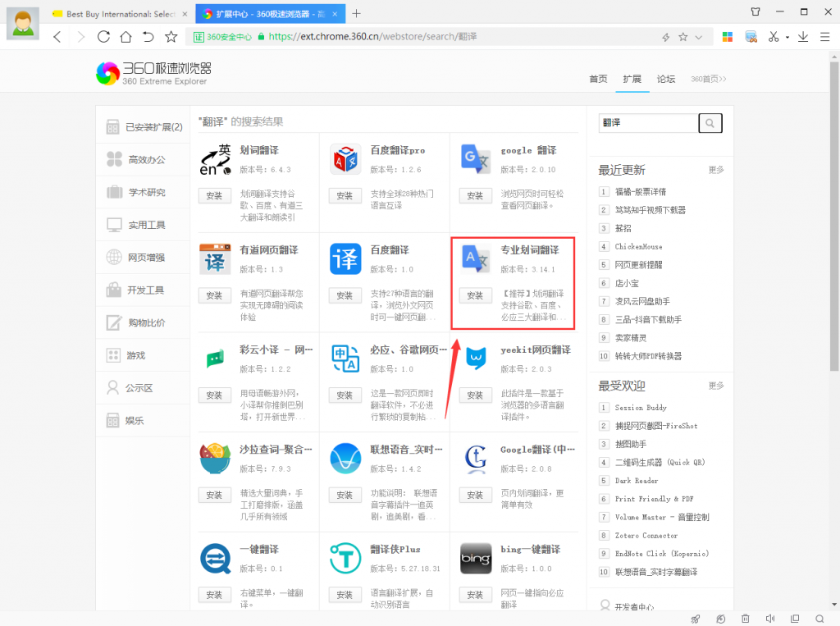
Task: Click 更多 next to 最近更新
Action: pyautogui.click(x=715, y=170)
